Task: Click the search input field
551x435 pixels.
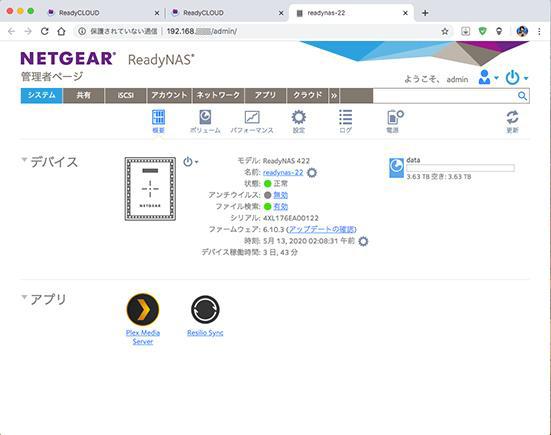Action: tap(445, 96)
